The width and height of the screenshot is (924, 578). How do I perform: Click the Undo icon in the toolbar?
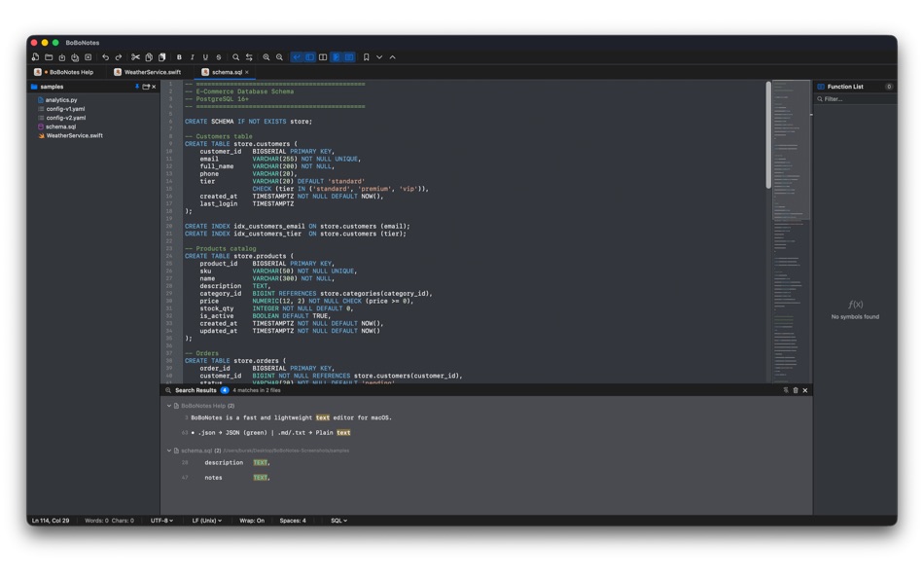point(105,56)
